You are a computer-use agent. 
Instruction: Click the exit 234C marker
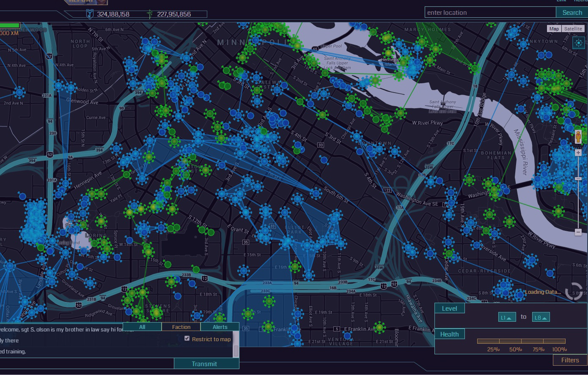[472, 298]
